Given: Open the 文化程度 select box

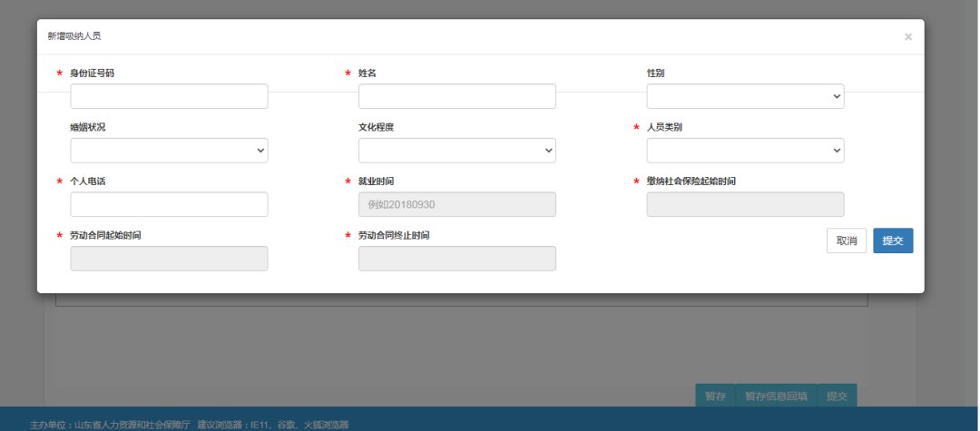Looking at the screenshot, I should tap(456, 151).
